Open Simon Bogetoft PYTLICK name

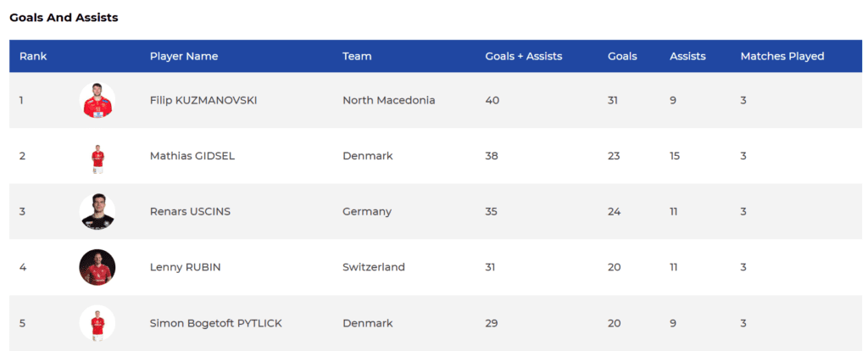(215, 323)
